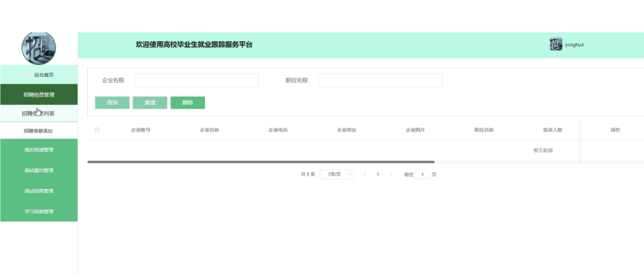Click the 欢迎使用高校毕业生就业跟踪服务平台 header title
Image resolution: width=644 pixels, height=276 pixels.
pyautogui.click(x=194, y=45)
